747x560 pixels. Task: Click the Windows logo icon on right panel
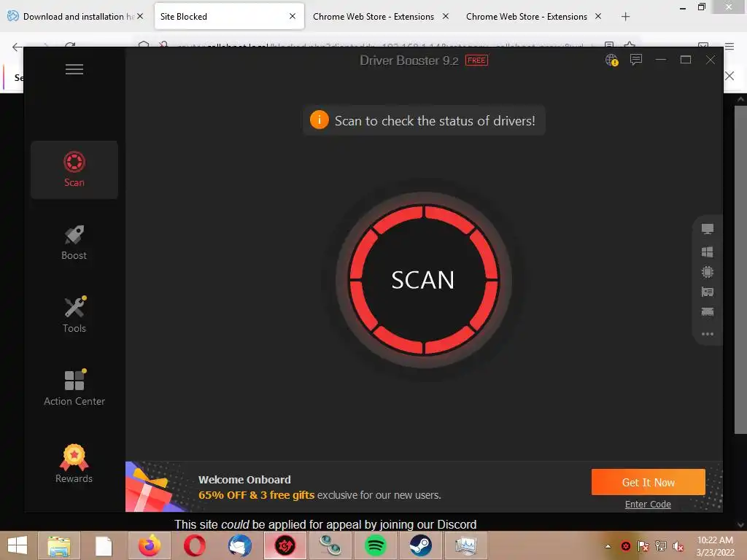(x=708, y=252)
